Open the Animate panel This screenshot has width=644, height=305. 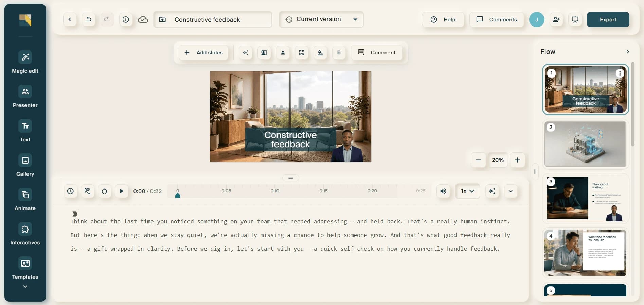(x=25, y=200)
